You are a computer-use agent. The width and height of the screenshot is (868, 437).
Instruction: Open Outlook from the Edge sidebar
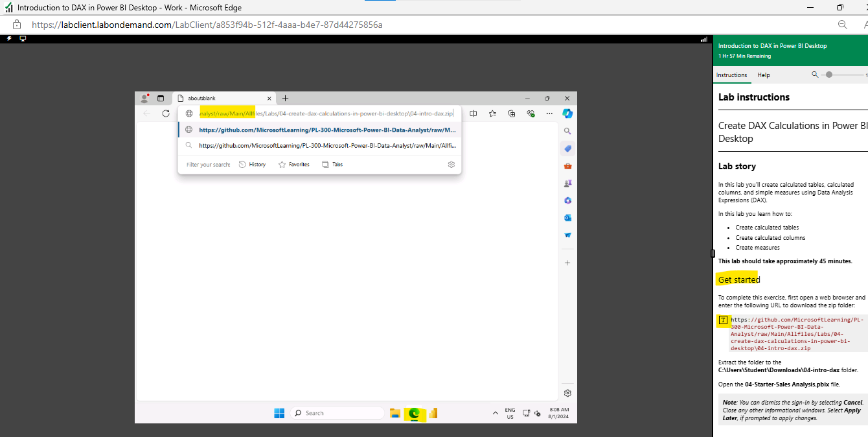click(x=567, y=218)
